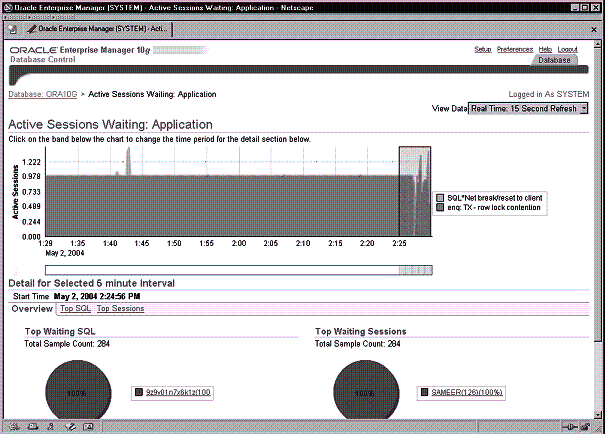Click the SAMEER(126) legend color swatch
Viewport: 605px width, 434px height.
[x=424, y=392]
